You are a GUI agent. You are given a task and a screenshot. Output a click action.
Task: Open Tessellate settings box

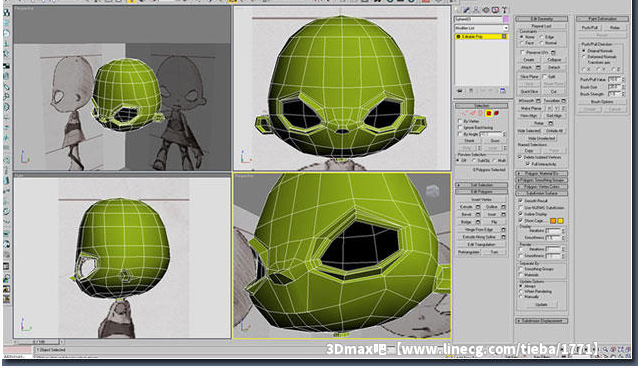[564, 101]
